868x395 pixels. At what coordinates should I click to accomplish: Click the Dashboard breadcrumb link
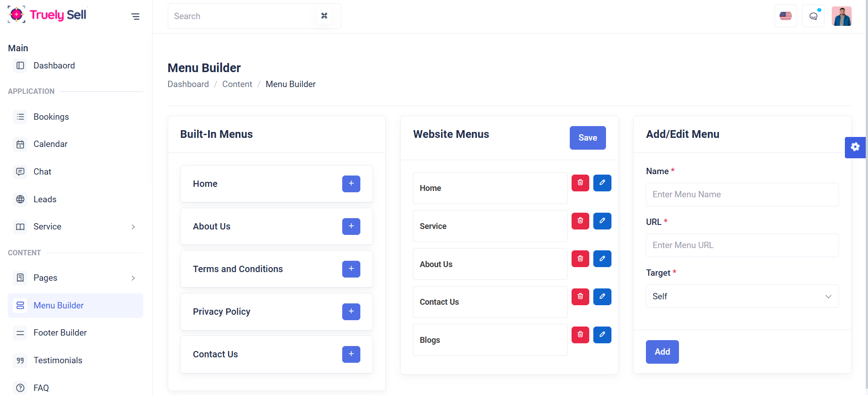(x=188, y=84)
